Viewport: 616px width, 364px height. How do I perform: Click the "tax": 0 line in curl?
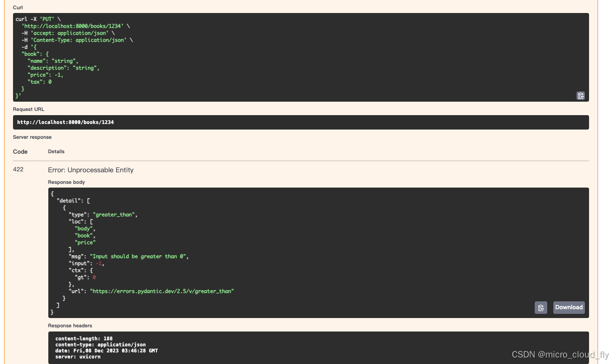(x=39, y=82)
